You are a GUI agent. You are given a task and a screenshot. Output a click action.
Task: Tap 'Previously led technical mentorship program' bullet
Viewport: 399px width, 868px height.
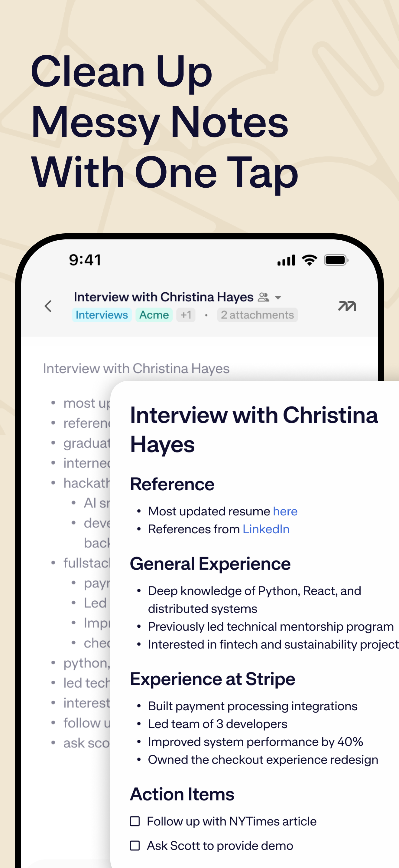(x=271, y=626)
